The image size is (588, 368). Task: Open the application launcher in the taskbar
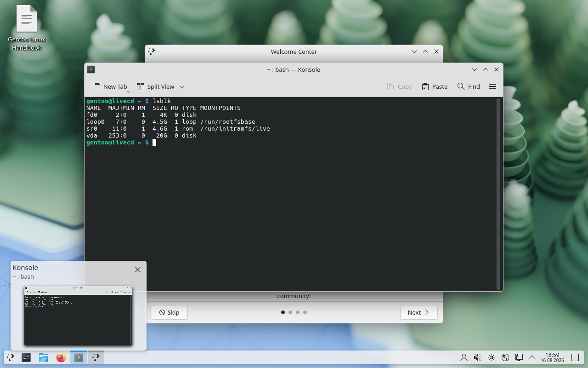click(x=10, y=357)
